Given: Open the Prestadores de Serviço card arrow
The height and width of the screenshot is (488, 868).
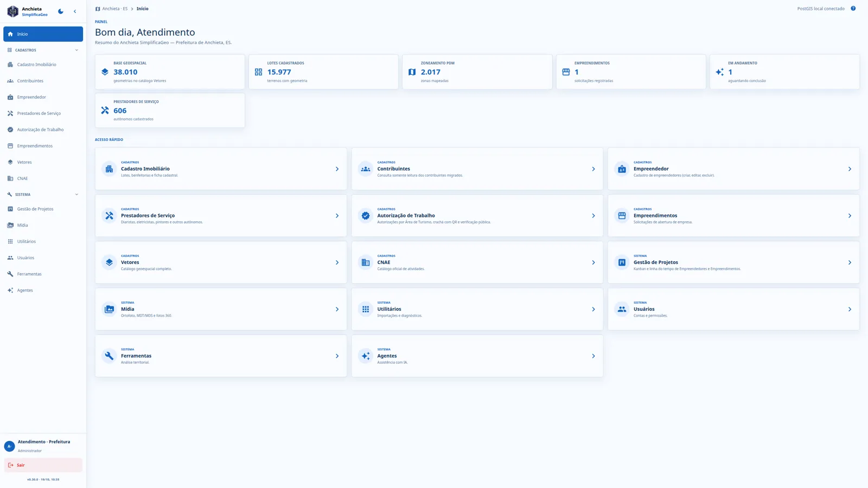Looking at the screenshot, I should [x=337, y=216].
